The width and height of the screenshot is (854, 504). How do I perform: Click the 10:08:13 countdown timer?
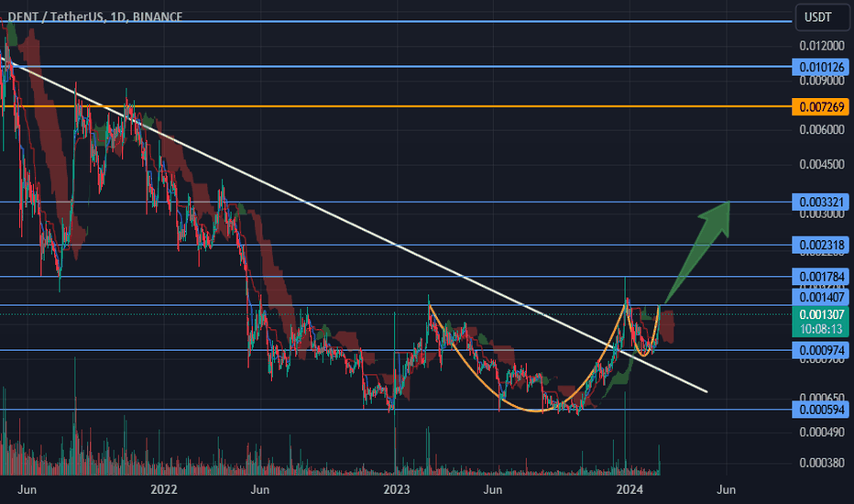click(820, 329)
